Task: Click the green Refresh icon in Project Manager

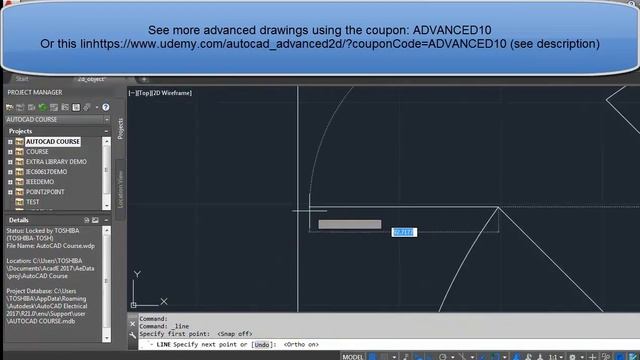Action: point(42,107)
